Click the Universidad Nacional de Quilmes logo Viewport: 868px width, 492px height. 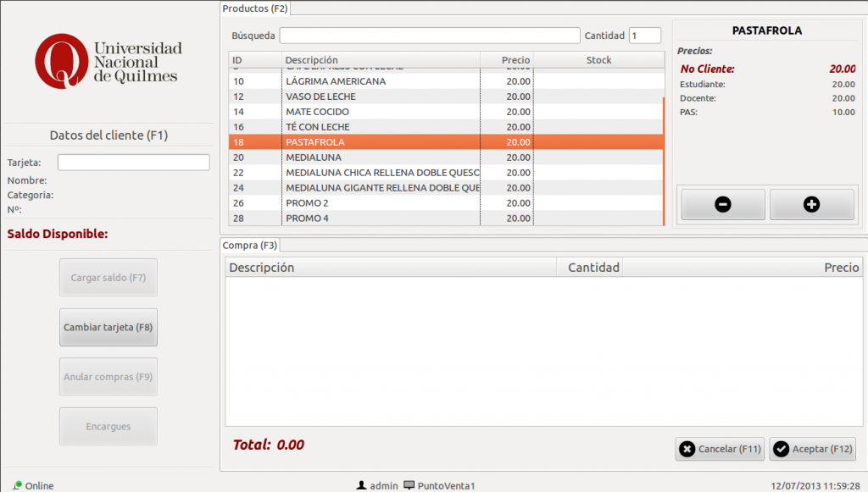click(x=108, y=61)
